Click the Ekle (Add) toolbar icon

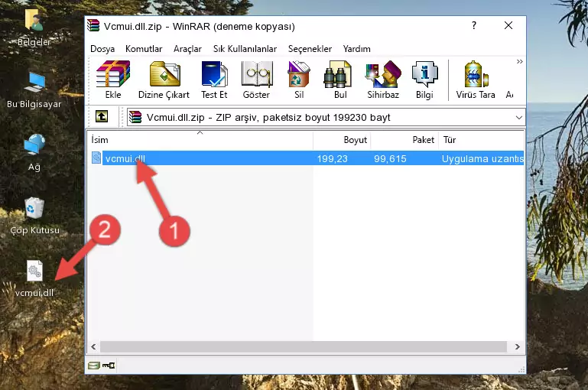(113, 80)
